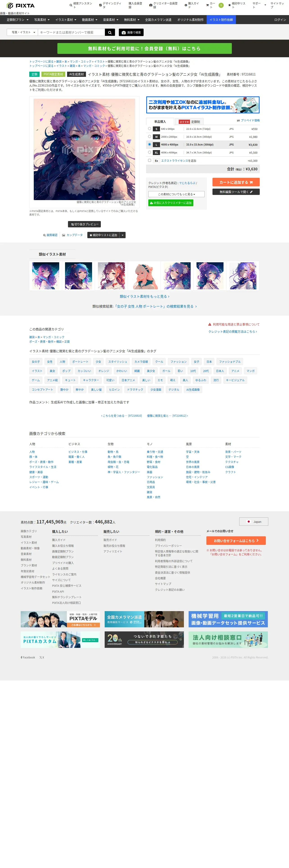Image resolution: width=289 pixels, height=868 pixels.
Task: Open the 写真・イラスト search type dropdown
Action: [x=23, y=32]
